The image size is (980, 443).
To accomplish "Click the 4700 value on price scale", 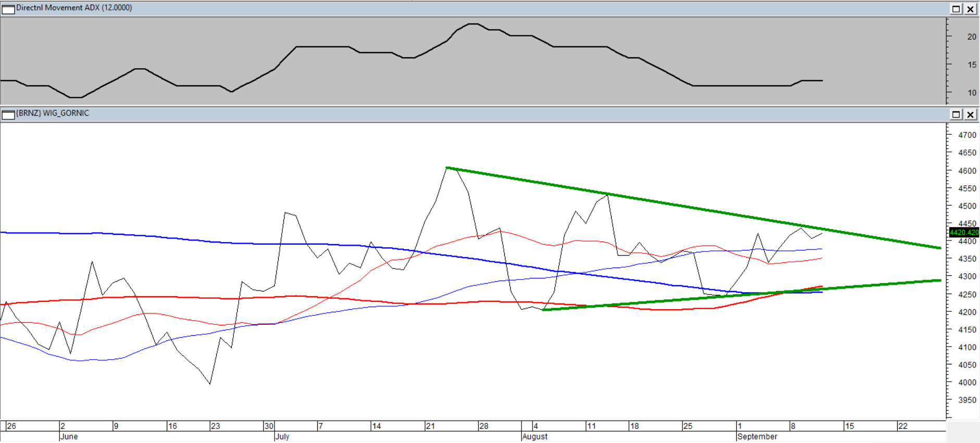I will [x=967, y=135].
